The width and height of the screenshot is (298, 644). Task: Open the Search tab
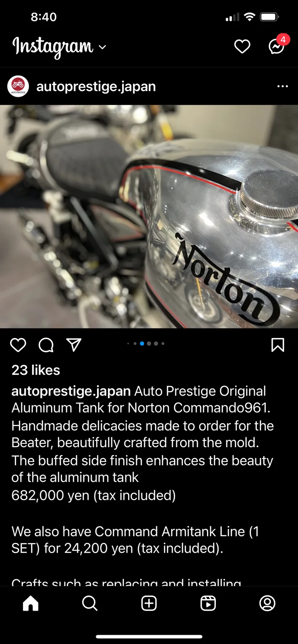90,603
